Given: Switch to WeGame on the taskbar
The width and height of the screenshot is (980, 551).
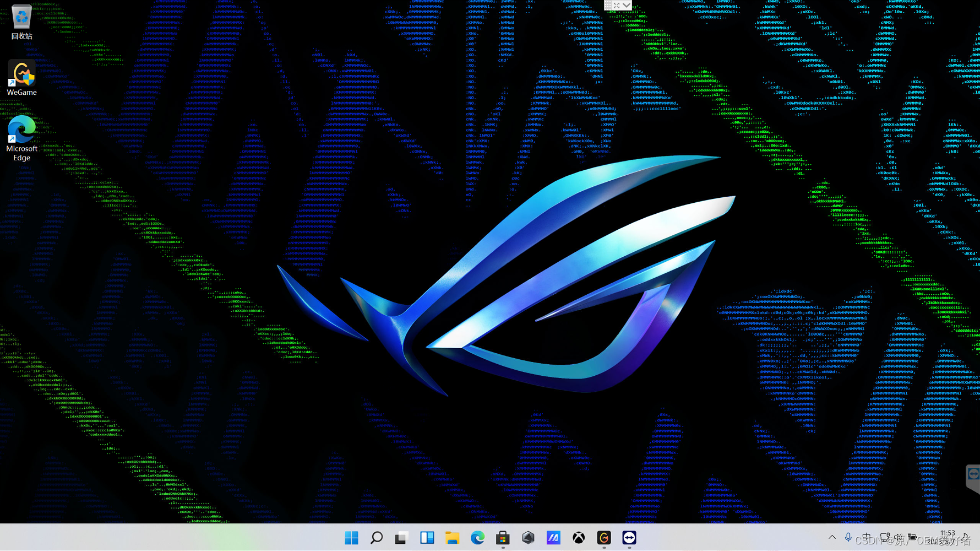Looking at the screenshot, I should (x=604, y=538).
